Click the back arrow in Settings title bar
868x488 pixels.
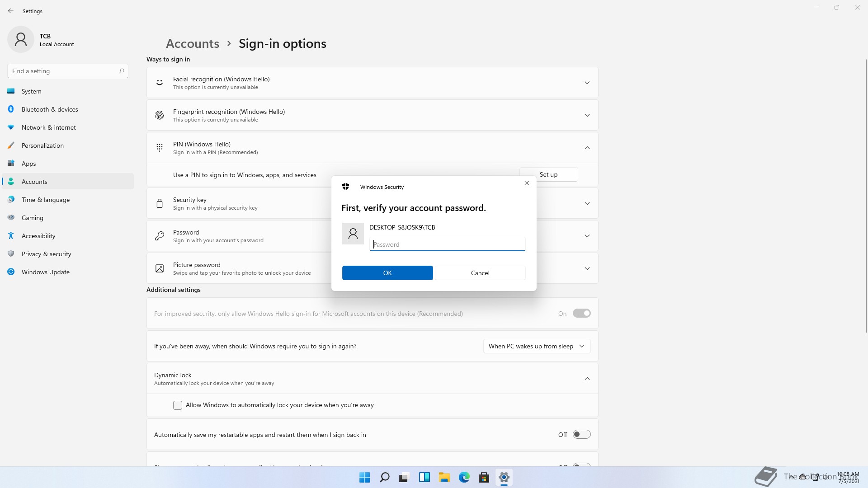(x=11, y=11)
